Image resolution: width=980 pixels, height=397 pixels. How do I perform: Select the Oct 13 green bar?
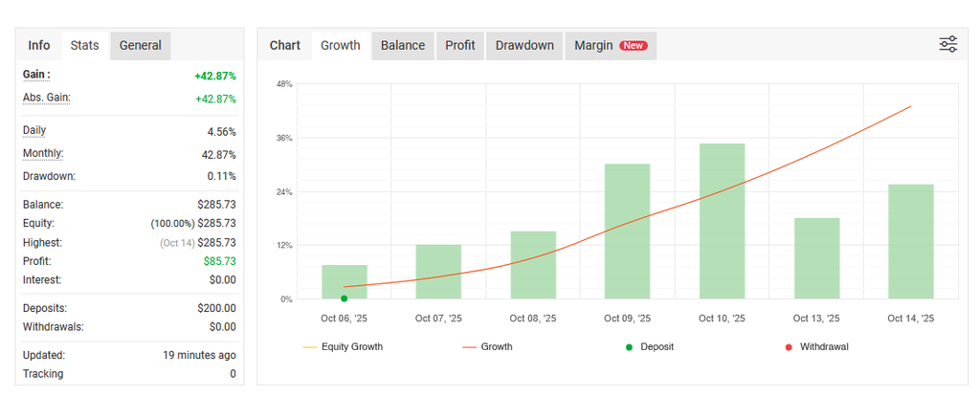(816, 258)
